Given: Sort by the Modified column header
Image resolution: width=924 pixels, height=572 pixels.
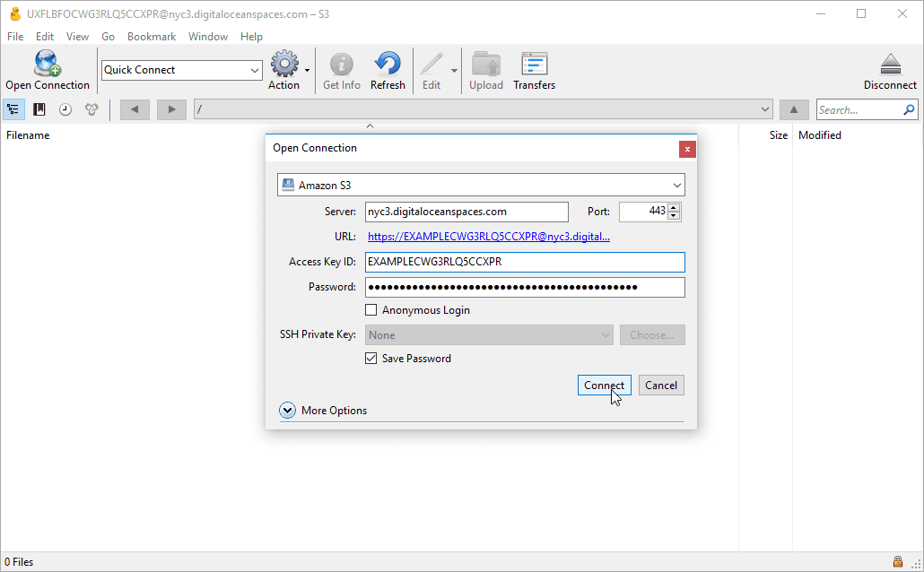Looking at the screenshot, I should click(820, 135).
